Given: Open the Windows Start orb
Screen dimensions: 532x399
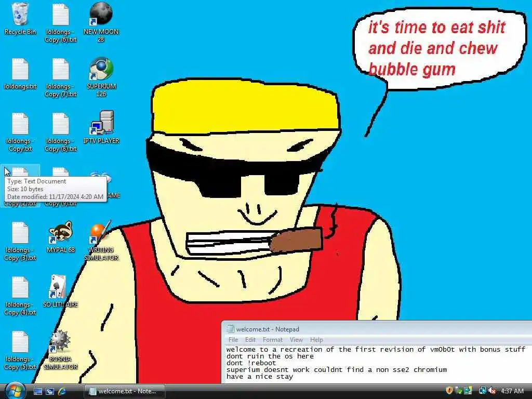Looking at the screenshot, I should click(x=14, y=391).
